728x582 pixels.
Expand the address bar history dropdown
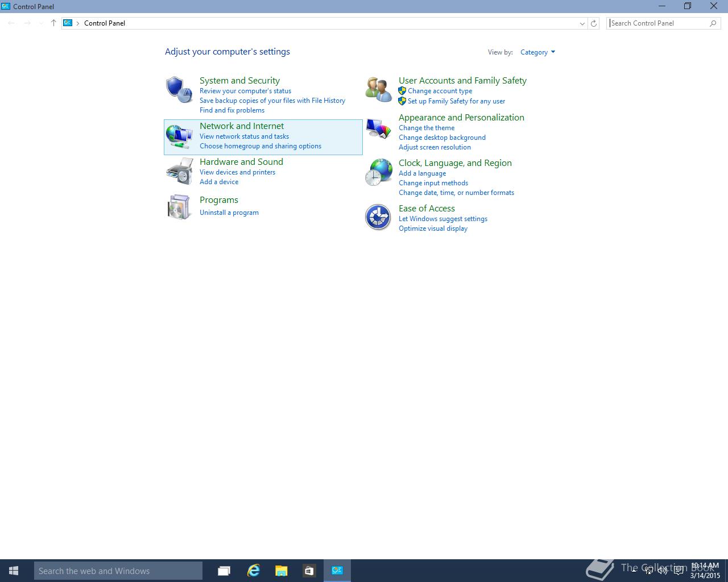[x=582, y=23]
